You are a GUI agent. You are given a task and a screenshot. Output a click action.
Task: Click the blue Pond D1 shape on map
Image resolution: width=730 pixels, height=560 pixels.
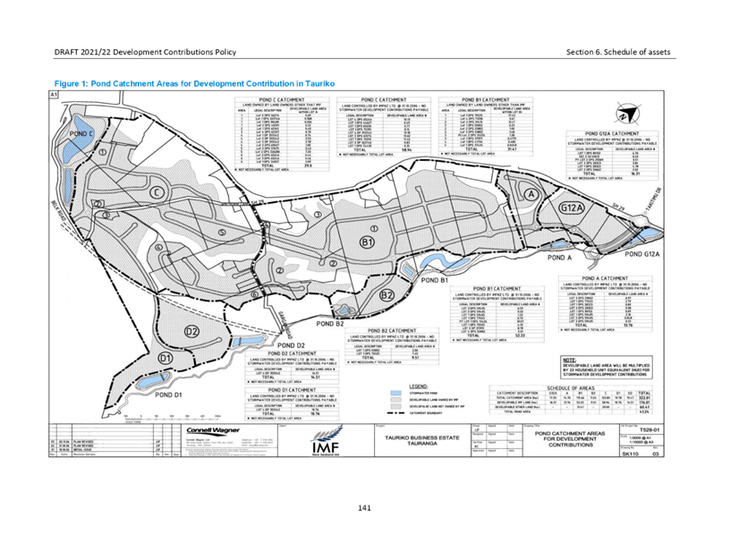pyautogui.click(x=152, y=381)
